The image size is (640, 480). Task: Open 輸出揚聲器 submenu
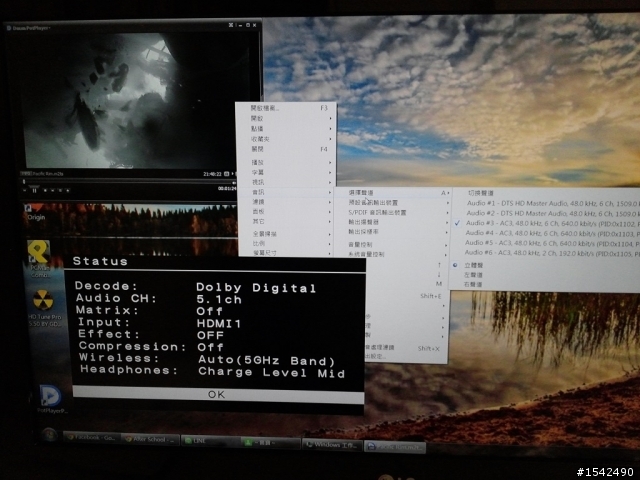click(x=393, y=222)
